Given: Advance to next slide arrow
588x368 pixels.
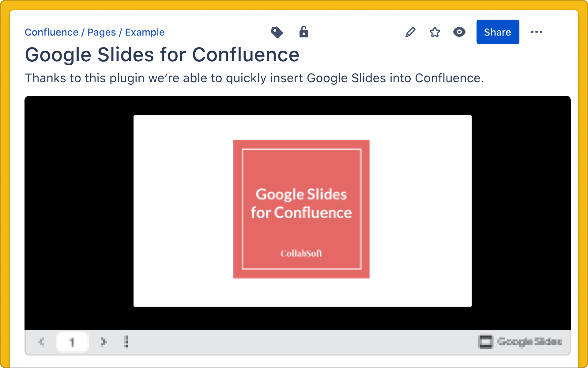Looking at the screenshot, I should click(103, 342).
